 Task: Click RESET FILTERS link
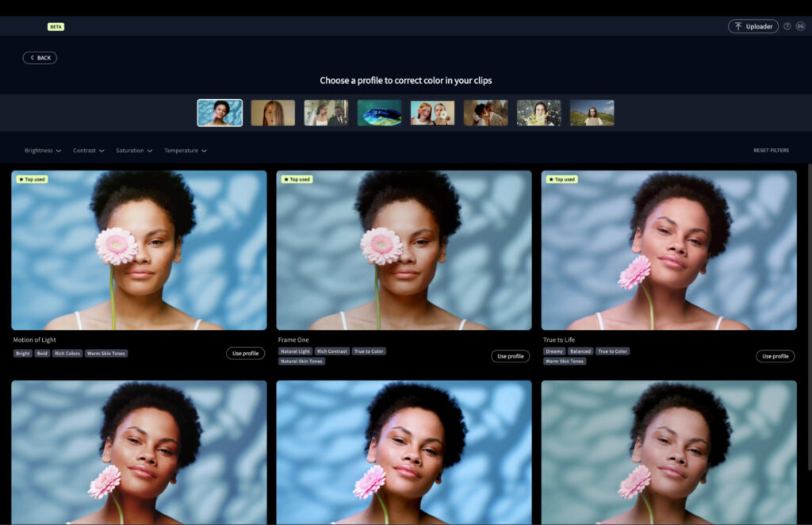coord(771,151)
